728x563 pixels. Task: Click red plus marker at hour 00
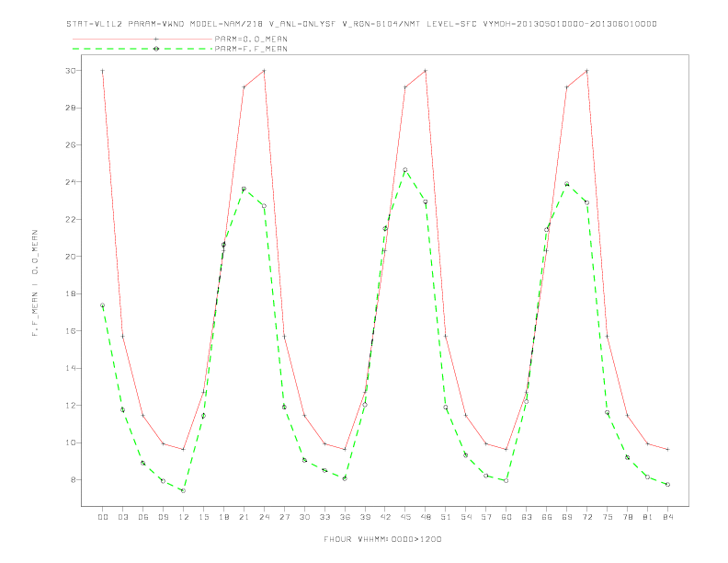(103, 71)
